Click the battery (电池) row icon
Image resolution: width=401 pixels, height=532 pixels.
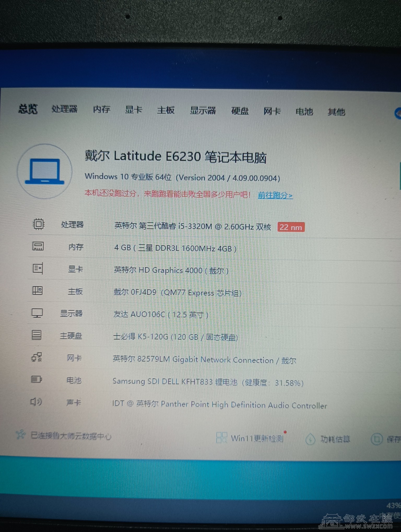coord(36,379)
